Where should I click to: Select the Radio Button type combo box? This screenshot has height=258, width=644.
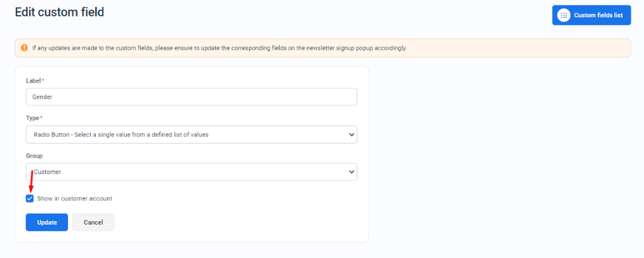click(192, 135)
